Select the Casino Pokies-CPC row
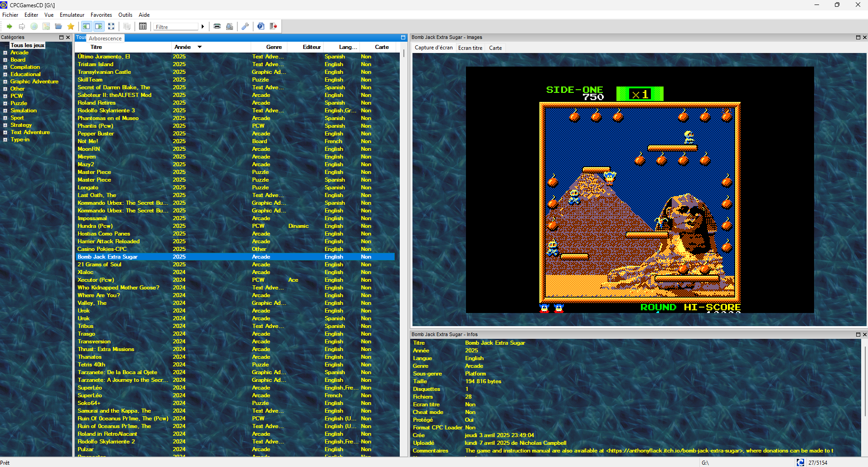868x467 pixels. pos(235,249)
